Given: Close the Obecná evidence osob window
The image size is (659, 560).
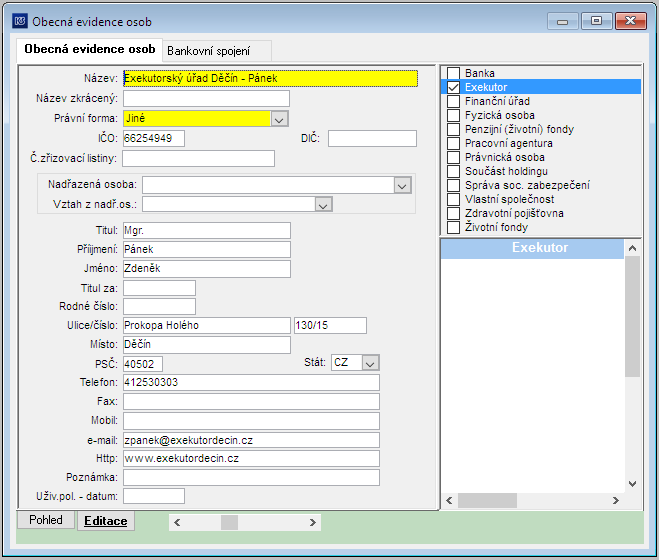Looking at the screenshot, I should click(x=630, y=21).
